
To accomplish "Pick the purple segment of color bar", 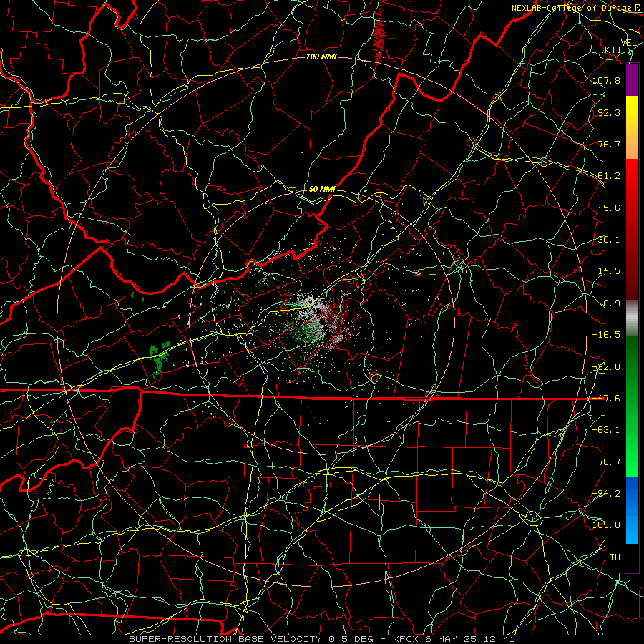I will pyautogui.click(x=632, y=79).
